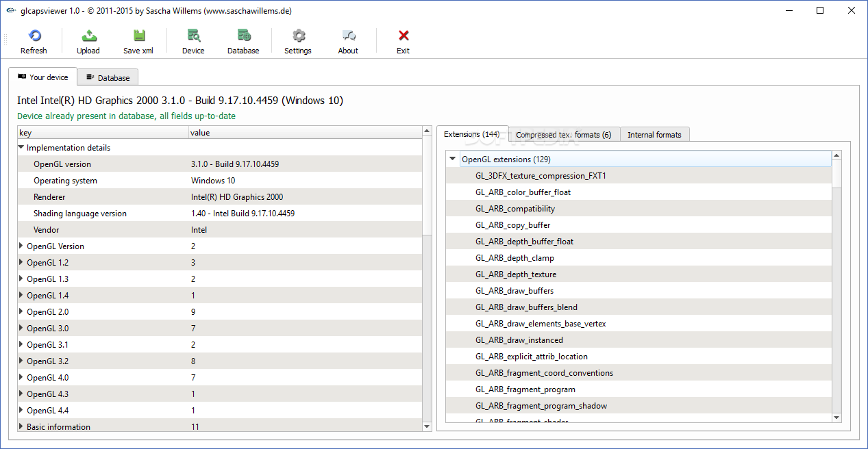Select GL_ARB_explicit_attrib_location extension
The width and height of the screenshot is (868, 449).
(x=638, y=357)
